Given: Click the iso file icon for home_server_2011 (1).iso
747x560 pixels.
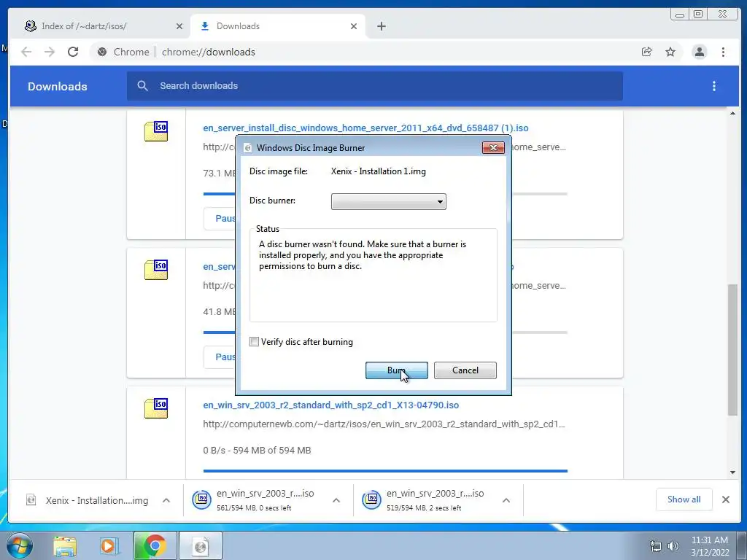Looking at the screenshot, I should pyautogui.click(x=156, y=131).
